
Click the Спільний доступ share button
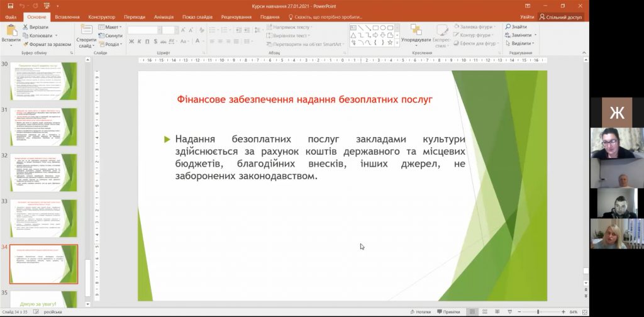coord(560,17)
